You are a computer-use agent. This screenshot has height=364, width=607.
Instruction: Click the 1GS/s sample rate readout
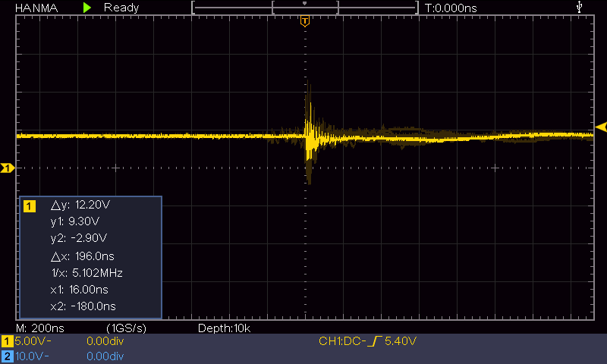(x=126, y=328)
